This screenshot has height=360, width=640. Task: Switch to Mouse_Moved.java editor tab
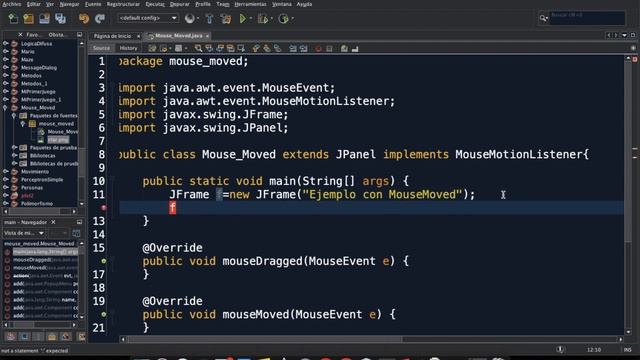tap(178, 36)
